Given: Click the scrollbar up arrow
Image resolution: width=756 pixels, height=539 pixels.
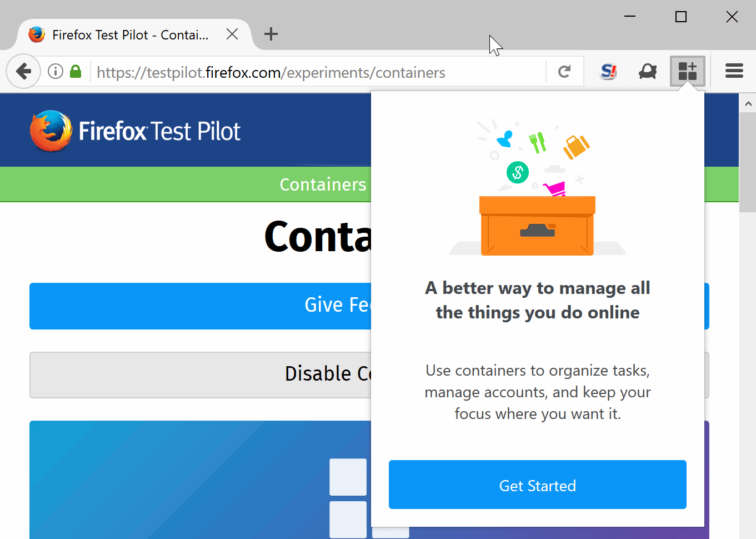Looking at the screenshot, I should tap(748, 103).
